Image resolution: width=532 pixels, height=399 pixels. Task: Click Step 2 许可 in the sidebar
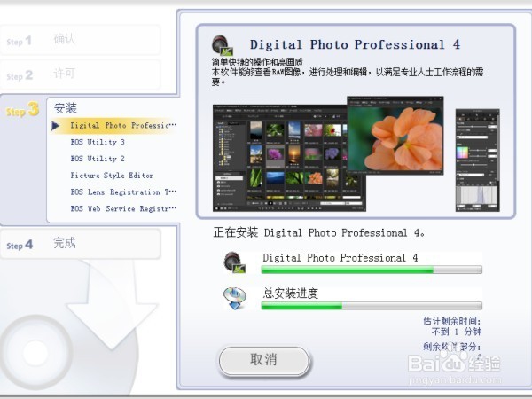pos(80,74)
